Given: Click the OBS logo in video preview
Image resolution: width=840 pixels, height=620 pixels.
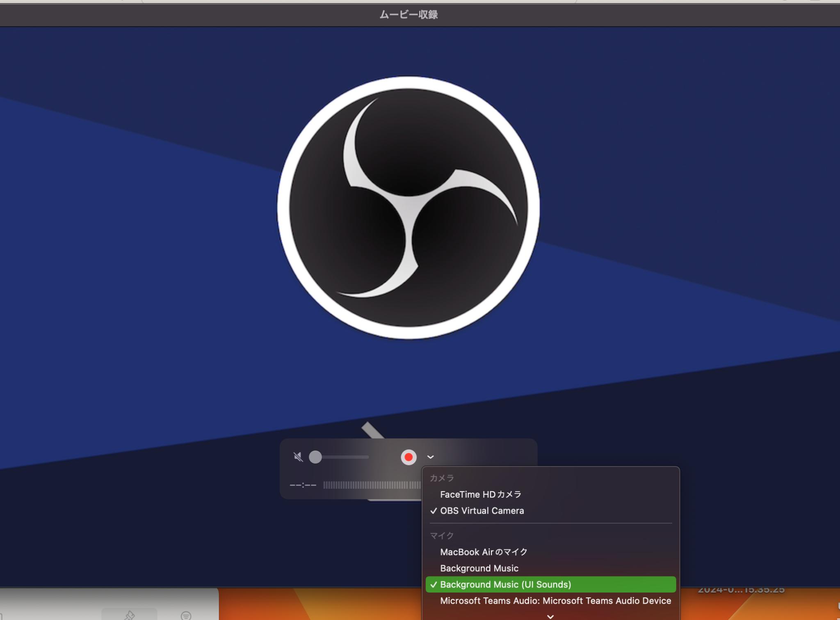Looking at the screenshot, I should coord(409,208).
